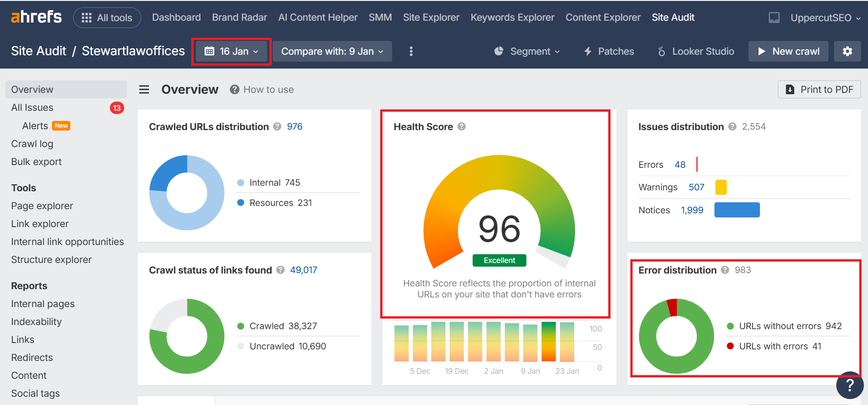The height and width of the screenshot is (405, 868).
Task: Click help icon beside Crawled URLs distribution
Action: click(277, 126)
